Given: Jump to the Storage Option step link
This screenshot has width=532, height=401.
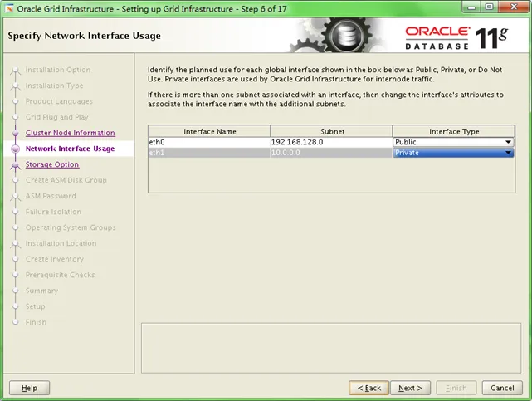Looking at the screenshot, I should pyautogui.click(x=52, y=164).
